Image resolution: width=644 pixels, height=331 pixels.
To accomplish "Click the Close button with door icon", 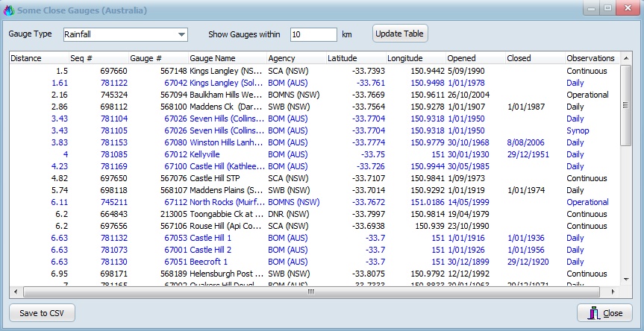I will tap(605, 313).
